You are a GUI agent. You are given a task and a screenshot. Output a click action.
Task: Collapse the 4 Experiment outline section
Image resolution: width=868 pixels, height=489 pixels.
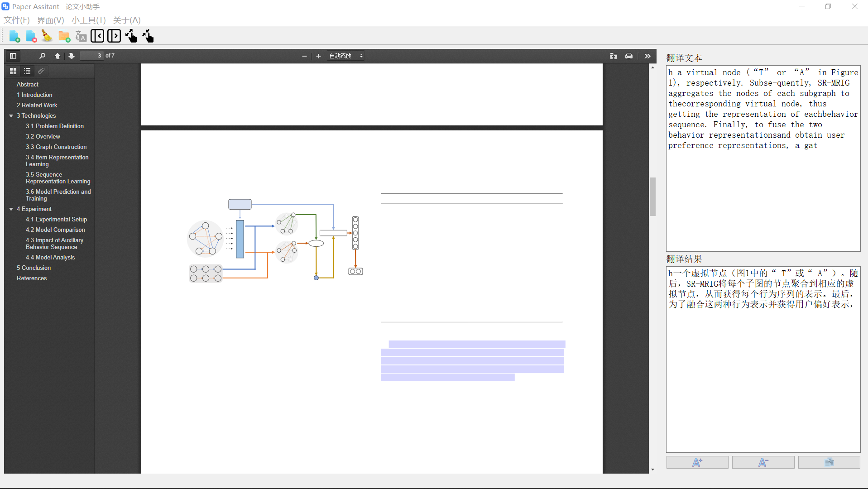pyautogui.click(x=11, y=209)
